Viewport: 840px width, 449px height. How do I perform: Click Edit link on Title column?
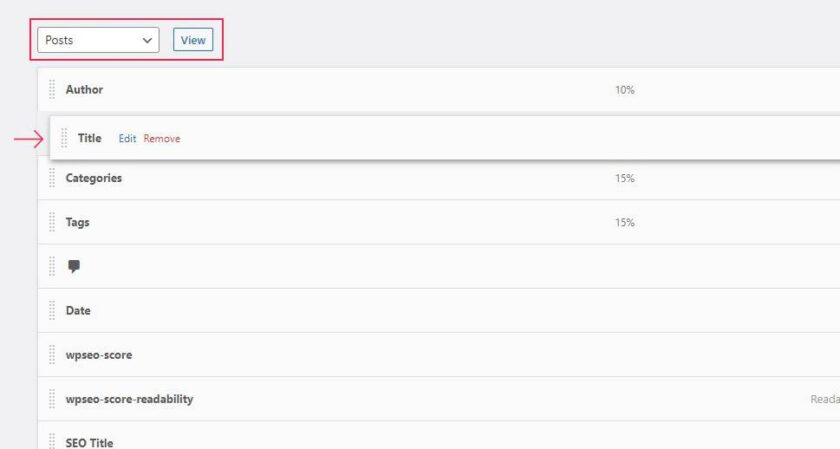(x=128, y=139)
